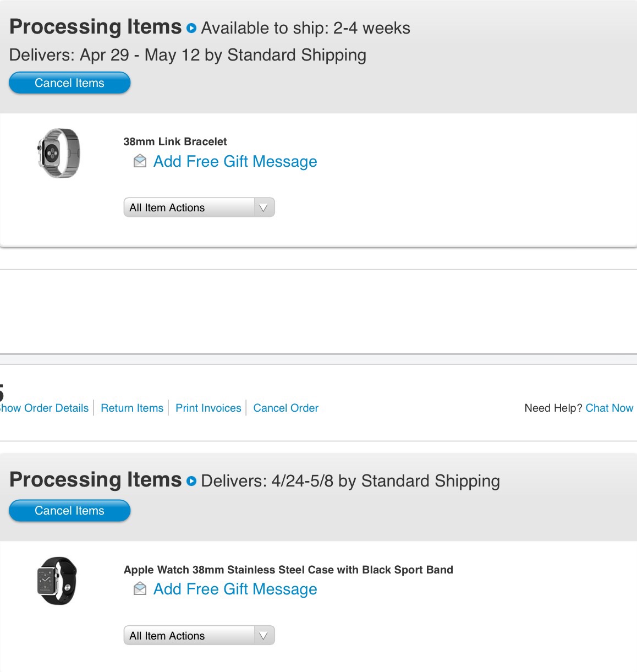Click the 38mm Link Bracelet item title
This screenshot has width=637, height=672.
coord(175,141)
